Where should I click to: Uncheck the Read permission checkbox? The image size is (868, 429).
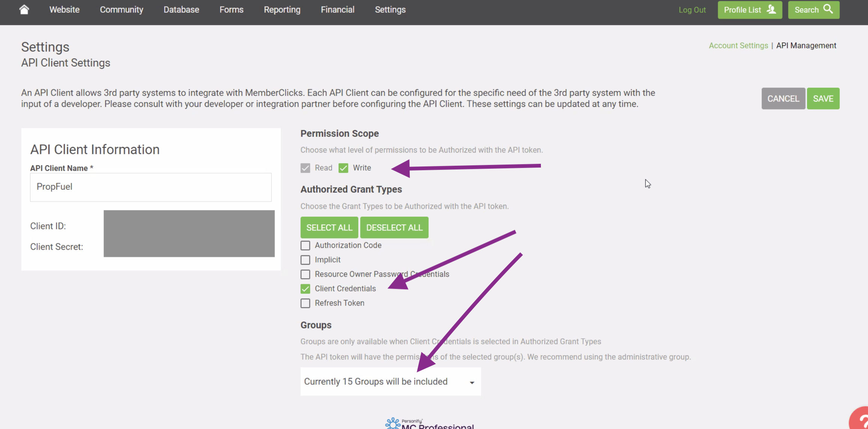click(305, 168)
